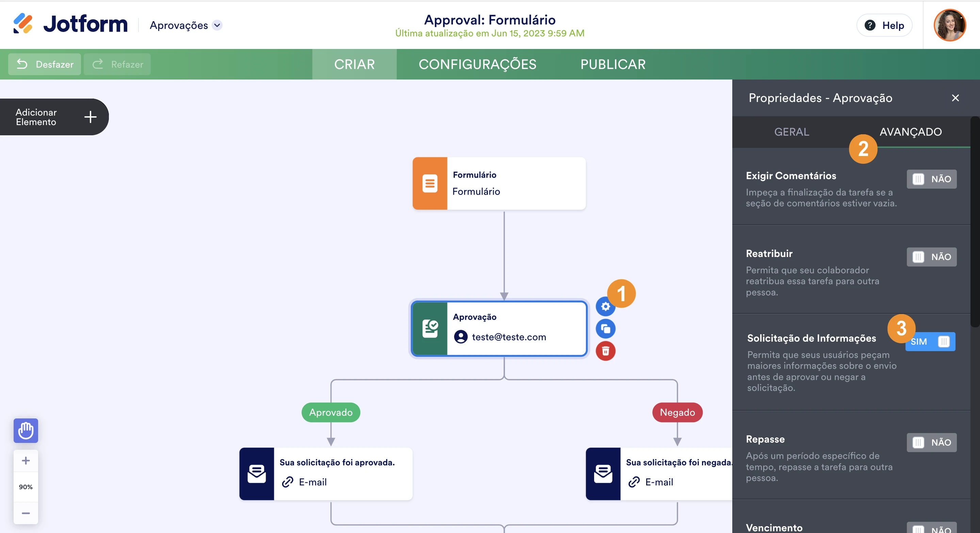The image size is (980, 533).
Task: Open settings gear for Aprovação node
Action: [605, 306]
